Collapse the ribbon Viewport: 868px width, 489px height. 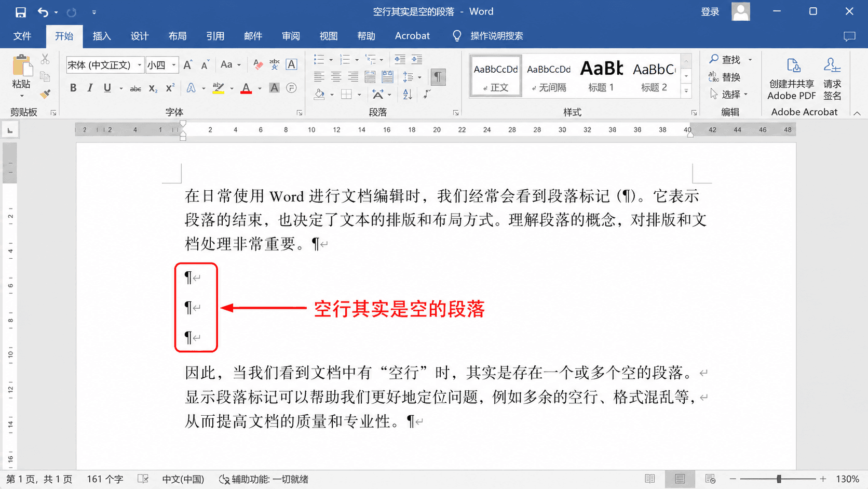(857, 113)
